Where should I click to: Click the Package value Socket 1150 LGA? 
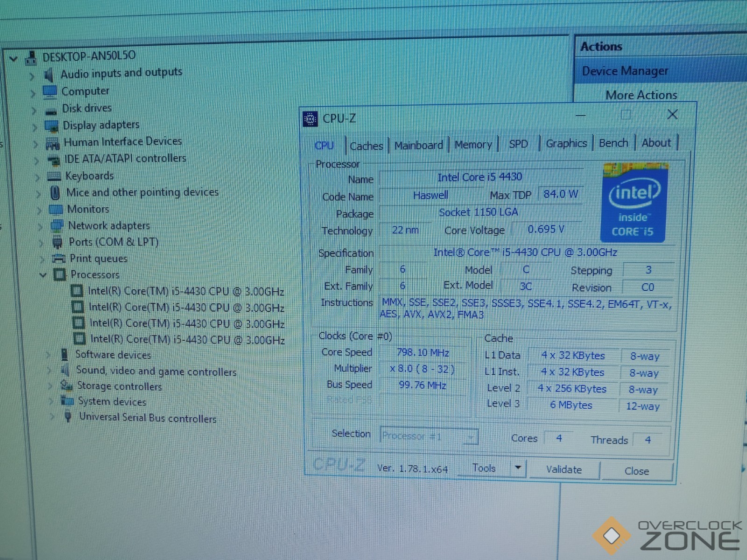479,212
